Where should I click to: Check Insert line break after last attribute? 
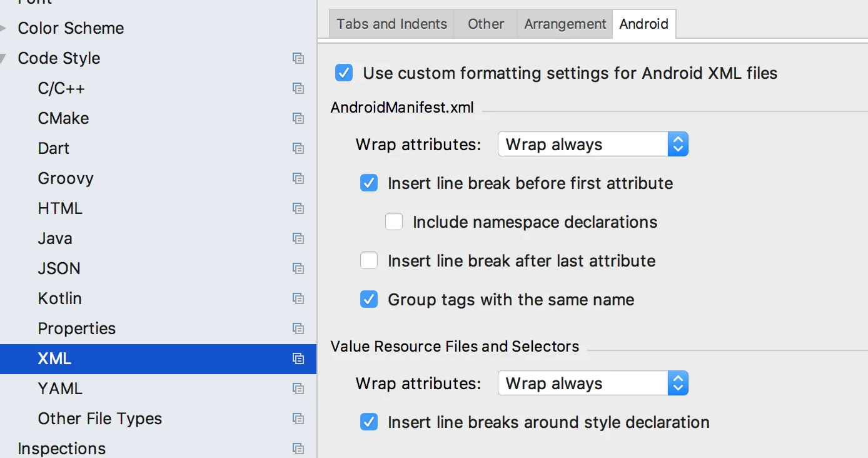(x=369, y=261)
